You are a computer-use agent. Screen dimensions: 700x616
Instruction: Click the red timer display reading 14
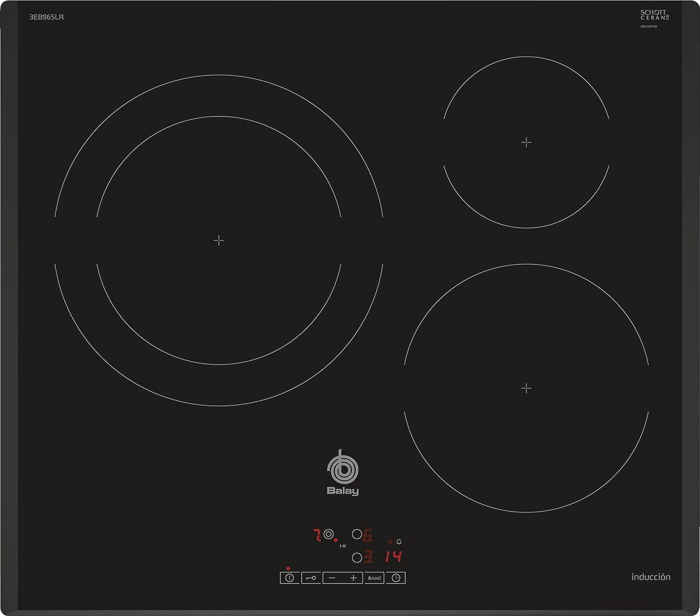pyautogui.click(x=393, y=556)
